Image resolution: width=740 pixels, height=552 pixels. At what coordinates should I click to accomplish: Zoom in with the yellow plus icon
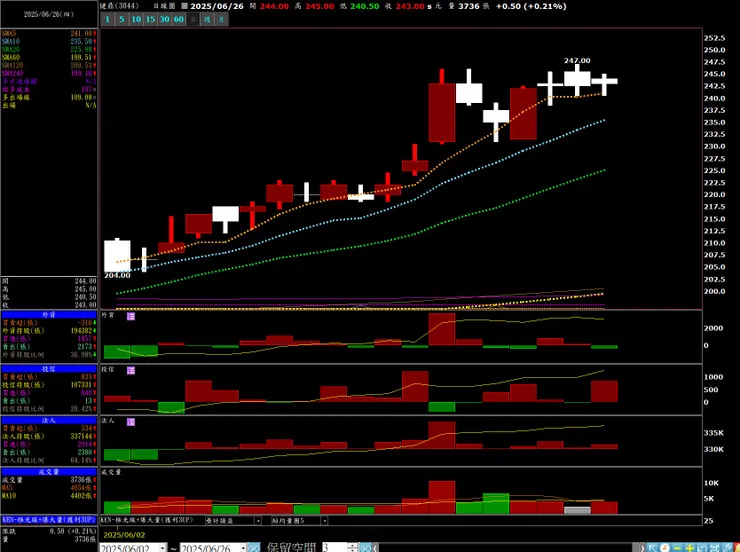pyautogui.click(x=690, y=547)
